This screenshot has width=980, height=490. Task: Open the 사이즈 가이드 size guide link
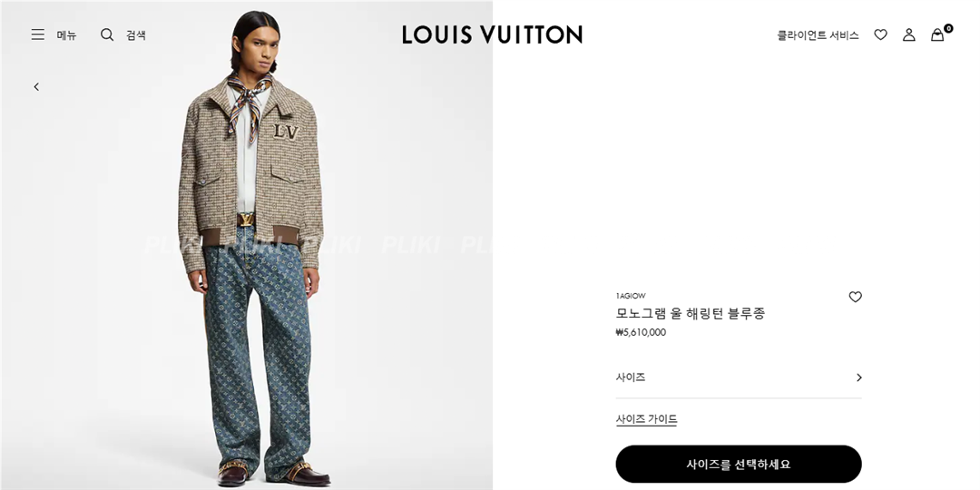click(646, 418)
